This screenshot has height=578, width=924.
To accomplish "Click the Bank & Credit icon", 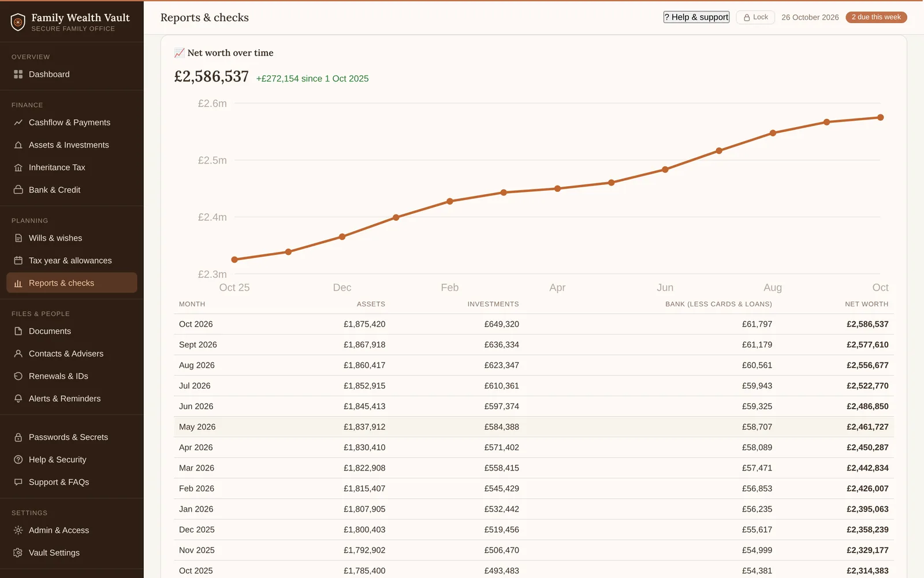I will tap(18, 190).
